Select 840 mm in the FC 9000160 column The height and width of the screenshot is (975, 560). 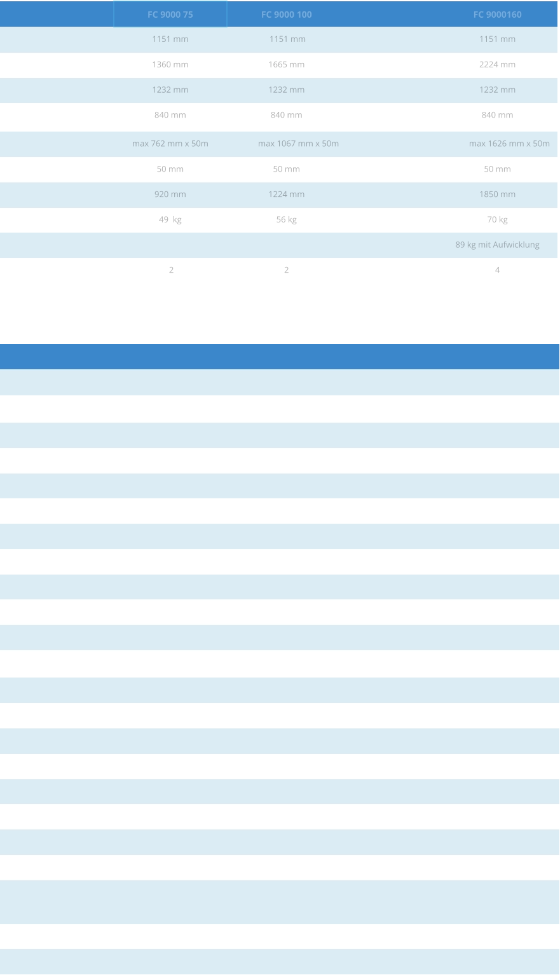(497, 115)
